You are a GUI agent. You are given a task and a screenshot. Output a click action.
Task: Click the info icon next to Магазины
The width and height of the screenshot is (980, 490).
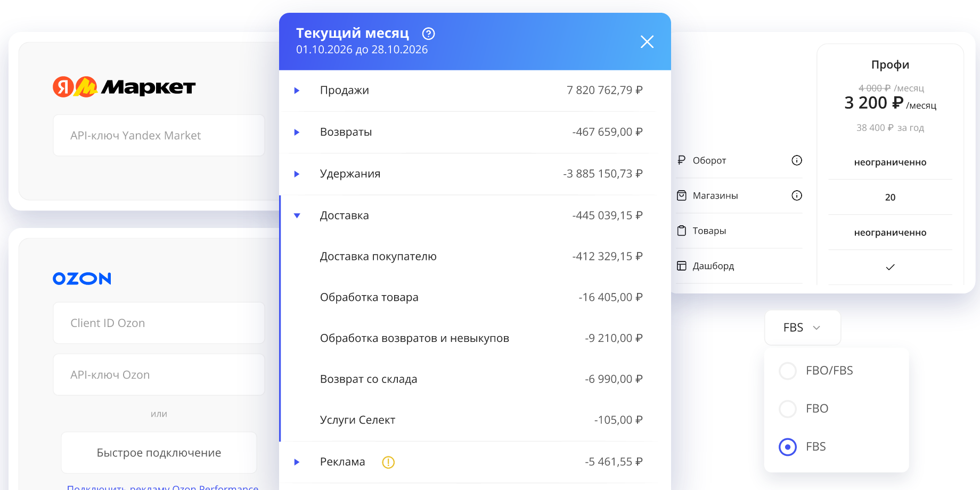tap(797, 195)
